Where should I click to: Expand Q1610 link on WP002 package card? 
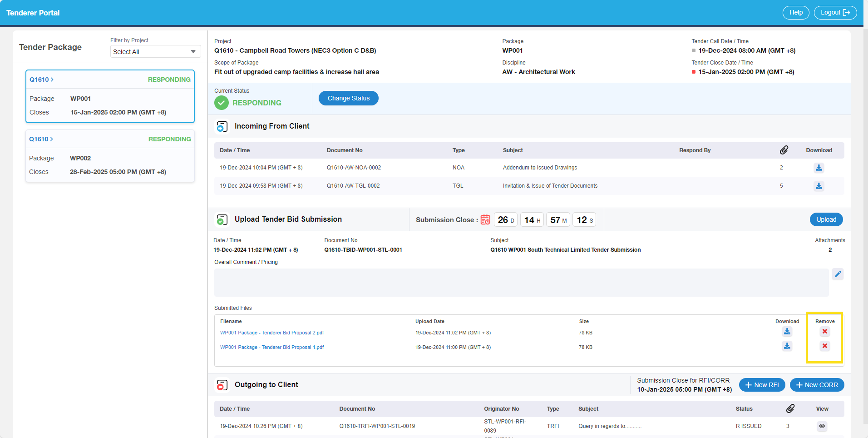pyautogui.click(x=41, y=139)
